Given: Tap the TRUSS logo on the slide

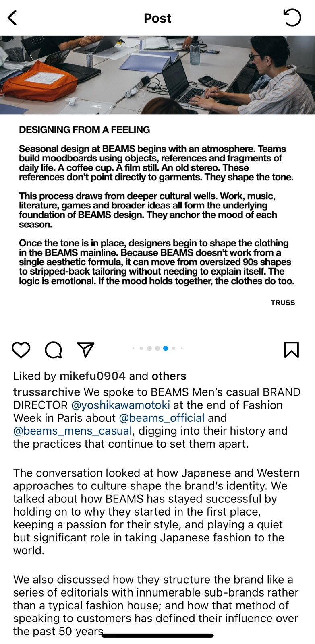Looking at the screenshot, I should 283,303.
